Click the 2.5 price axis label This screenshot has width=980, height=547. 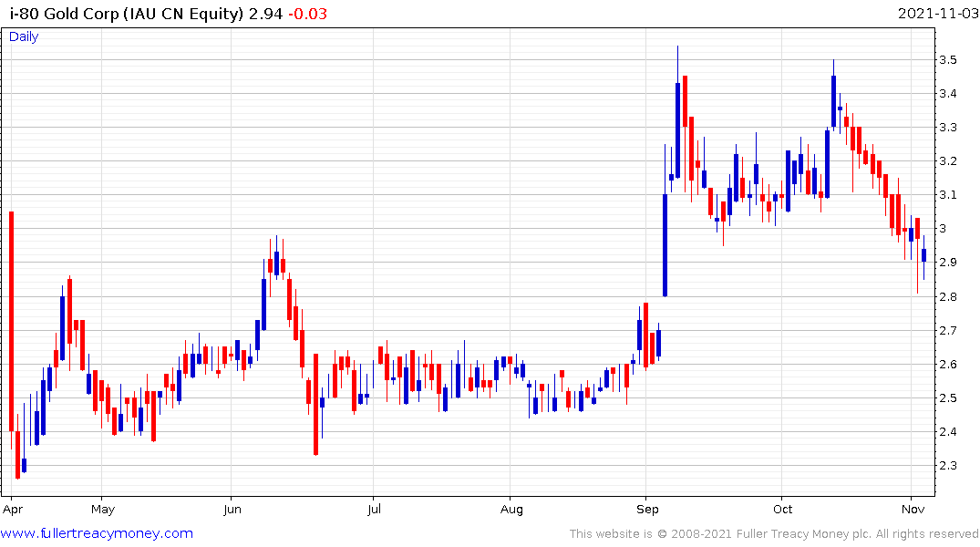click(x=948, y=398)
